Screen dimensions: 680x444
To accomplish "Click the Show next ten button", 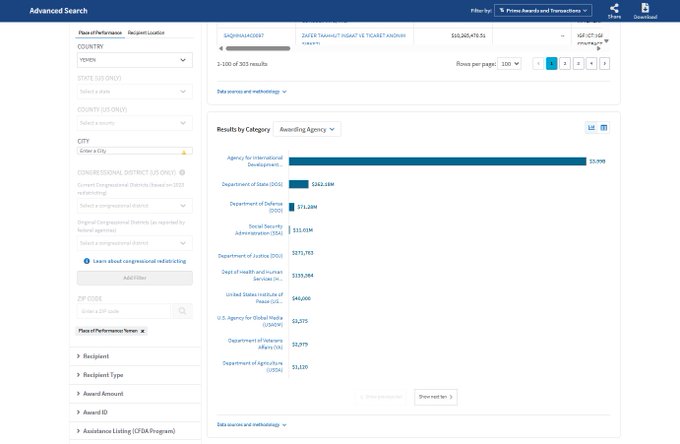I will coord(436,397).
